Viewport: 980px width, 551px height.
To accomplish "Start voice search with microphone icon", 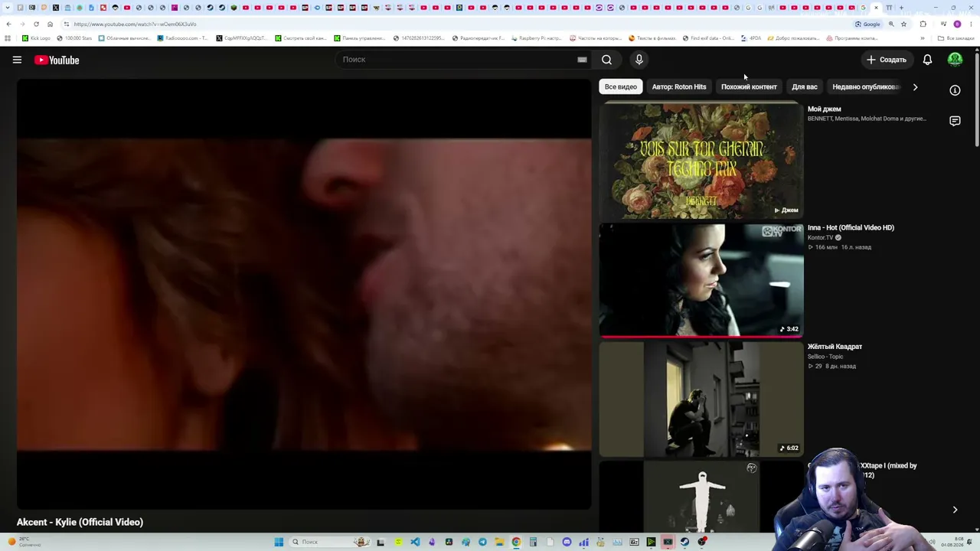I will tap(639, 60).
